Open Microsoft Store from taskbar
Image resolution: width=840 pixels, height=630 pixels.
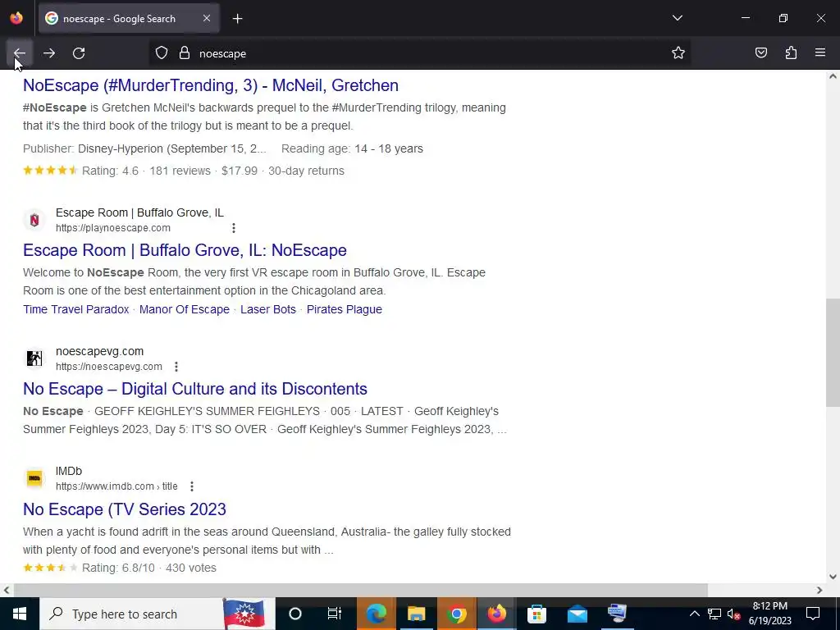click(x=536, y=614)
